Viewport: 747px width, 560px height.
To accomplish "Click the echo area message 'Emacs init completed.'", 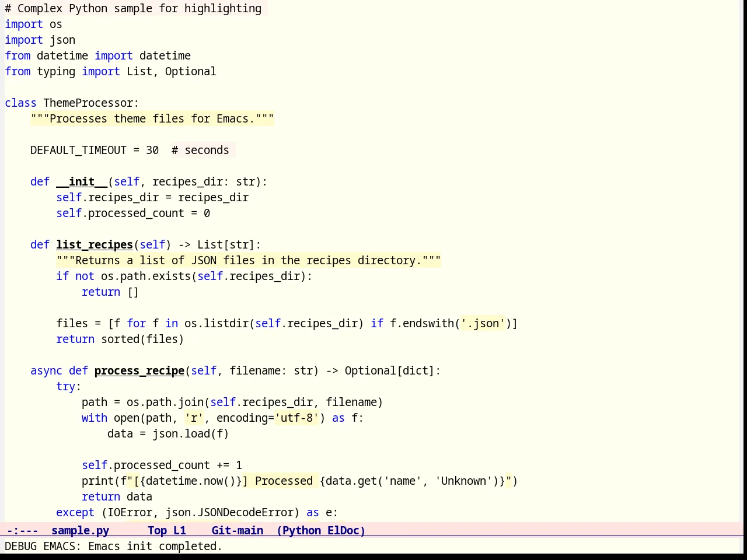I will tap(155, 546).
